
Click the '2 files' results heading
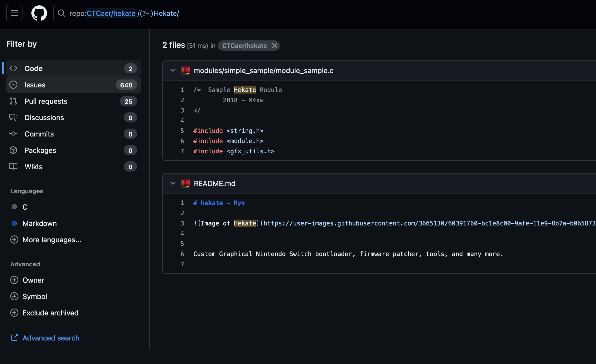click(173, 45)
